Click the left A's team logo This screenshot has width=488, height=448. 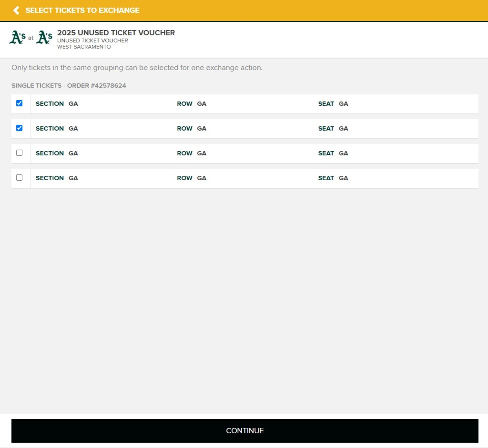tap(17, 37)
